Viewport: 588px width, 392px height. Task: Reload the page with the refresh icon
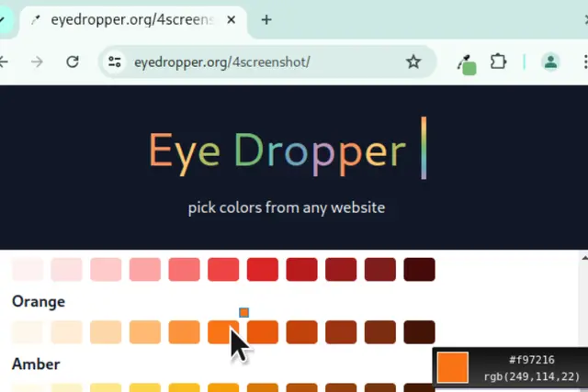(x=73, y=62)
